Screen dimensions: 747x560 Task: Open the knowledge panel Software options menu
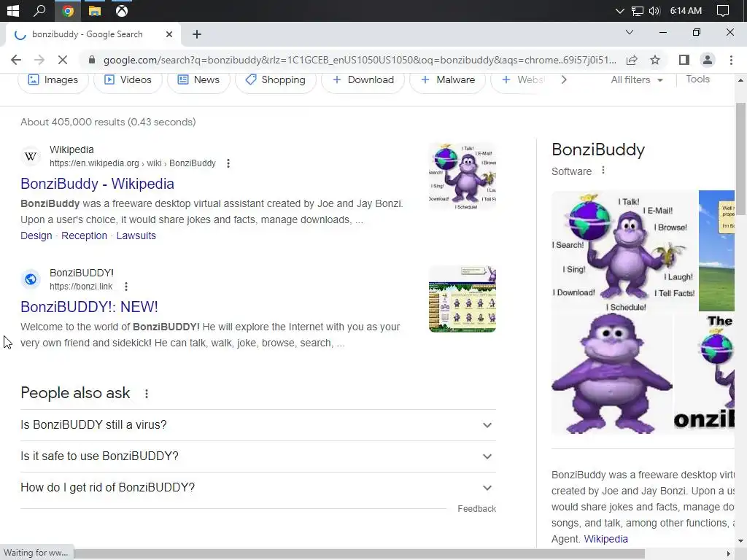tap(603, 171)
